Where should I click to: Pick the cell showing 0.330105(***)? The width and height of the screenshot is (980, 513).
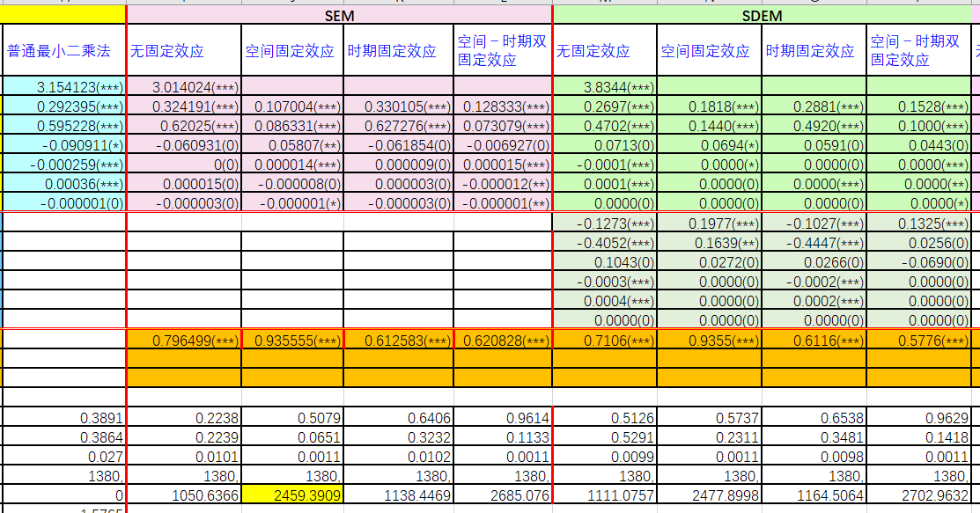point(398,106)
